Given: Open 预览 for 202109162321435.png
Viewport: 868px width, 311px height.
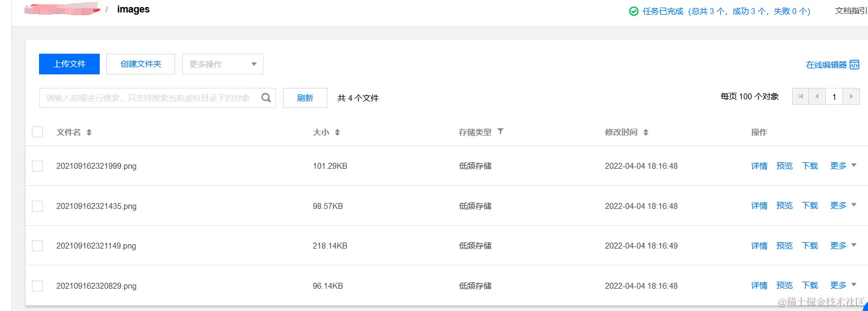Looking at the screenshot, I should click(785, 206).
